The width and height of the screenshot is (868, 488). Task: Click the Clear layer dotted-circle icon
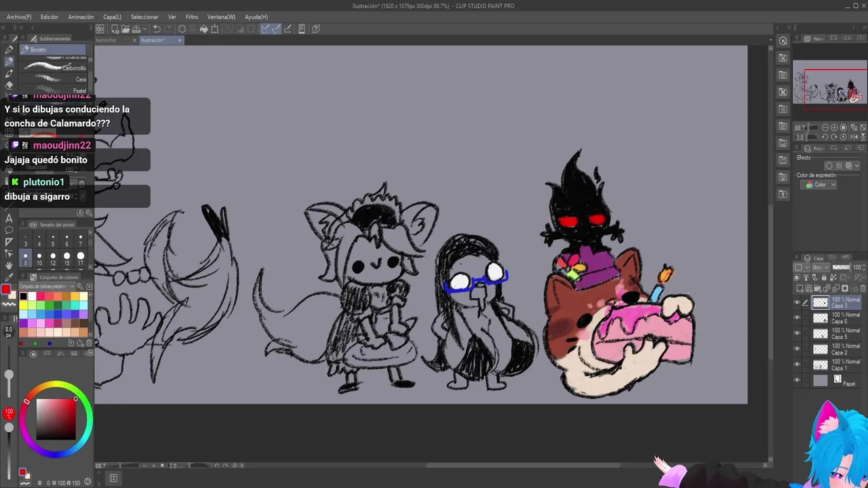[x=182, y=29]
